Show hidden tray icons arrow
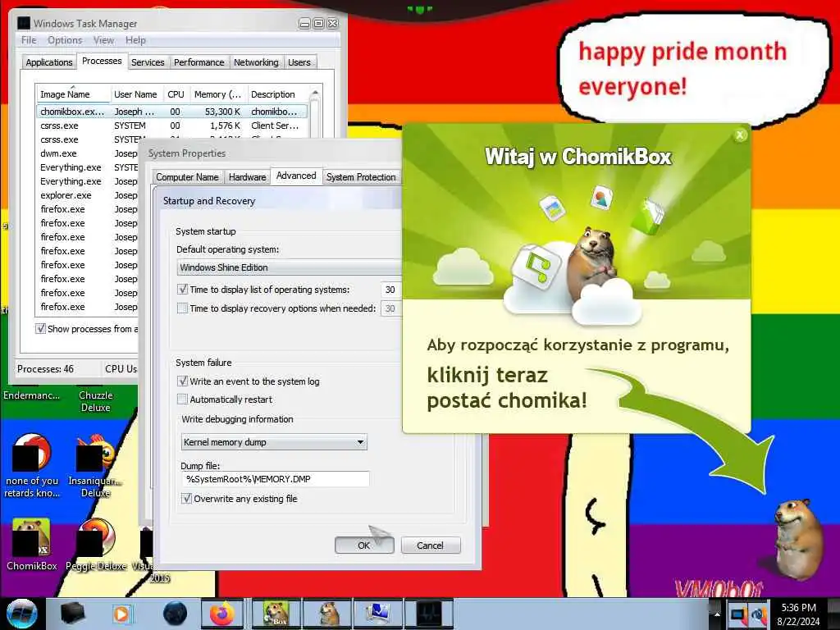Image resolution: width=840 pixels, height=630 pixels. pos(717,614)
